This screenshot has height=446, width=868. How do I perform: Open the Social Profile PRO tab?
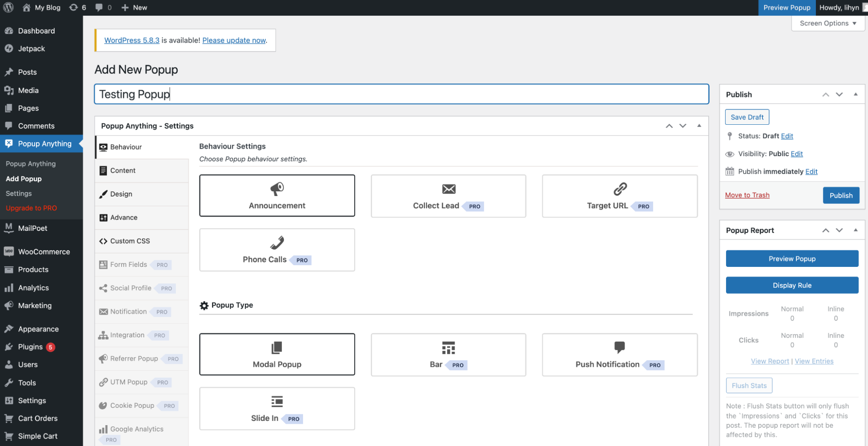pos(142,288)
